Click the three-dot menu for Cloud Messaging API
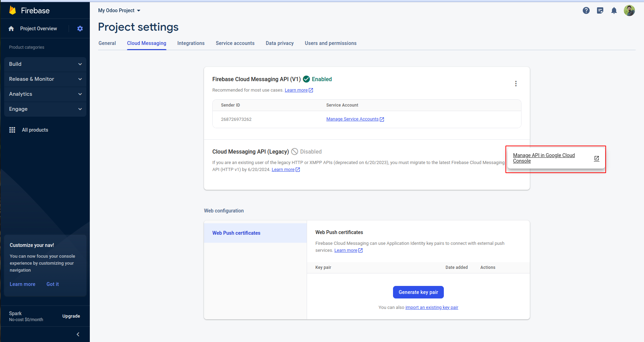 pyautogui.click(x=516, y=84)
